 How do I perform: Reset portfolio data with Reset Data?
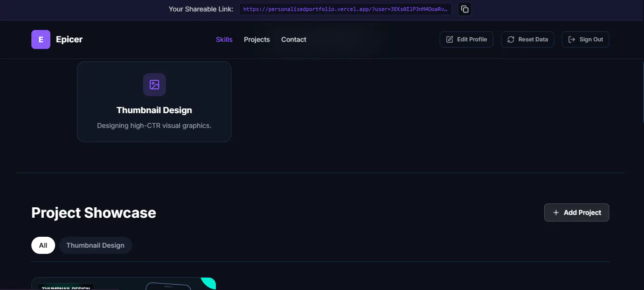click(528, 39)
